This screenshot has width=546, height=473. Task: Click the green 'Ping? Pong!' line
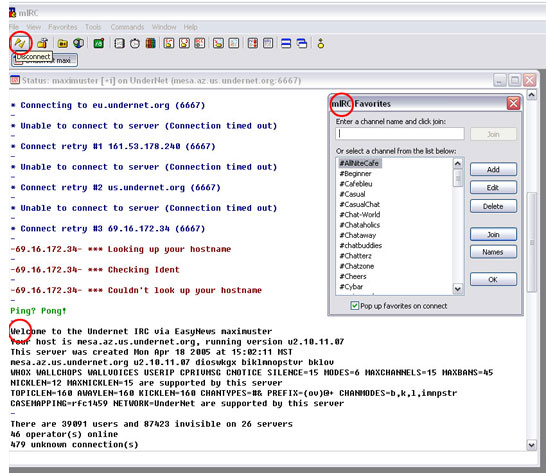click(38, 310)
